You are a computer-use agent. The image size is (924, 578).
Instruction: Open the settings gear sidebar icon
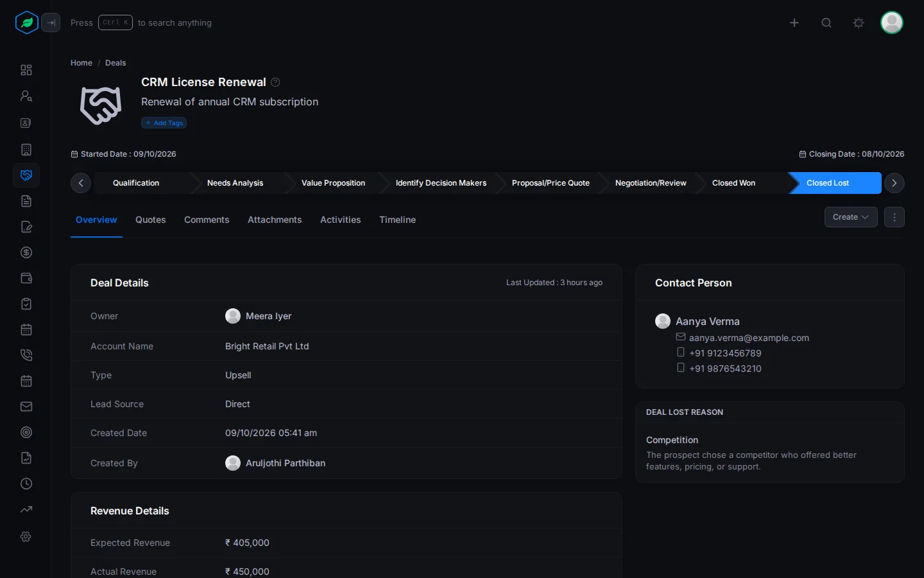tap(26, 536)
